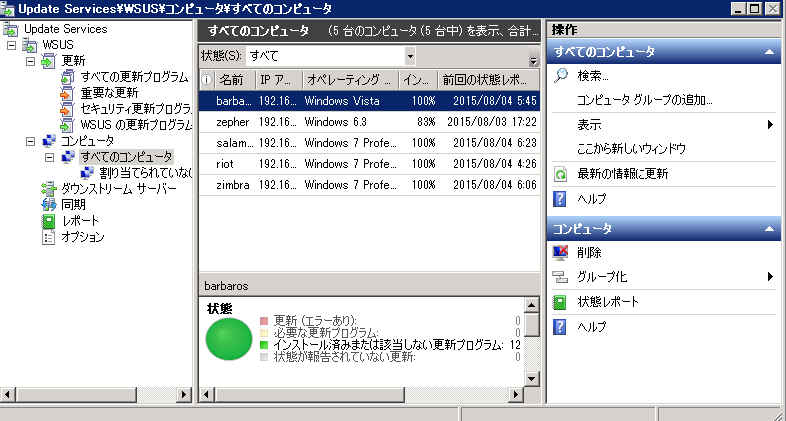This screenshot has height=421, width=786.
Task: Collapse the 更新 tree node
Action: tap(31, 61)
